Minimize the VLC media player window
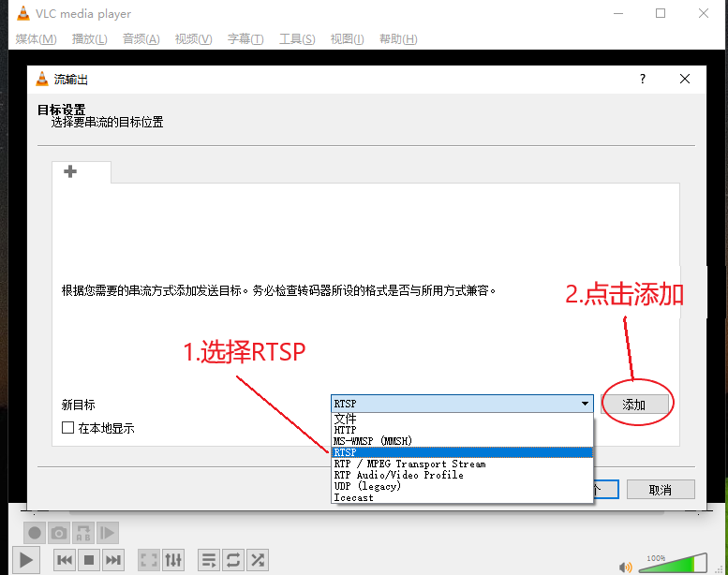728x575 pixels. 618,13
